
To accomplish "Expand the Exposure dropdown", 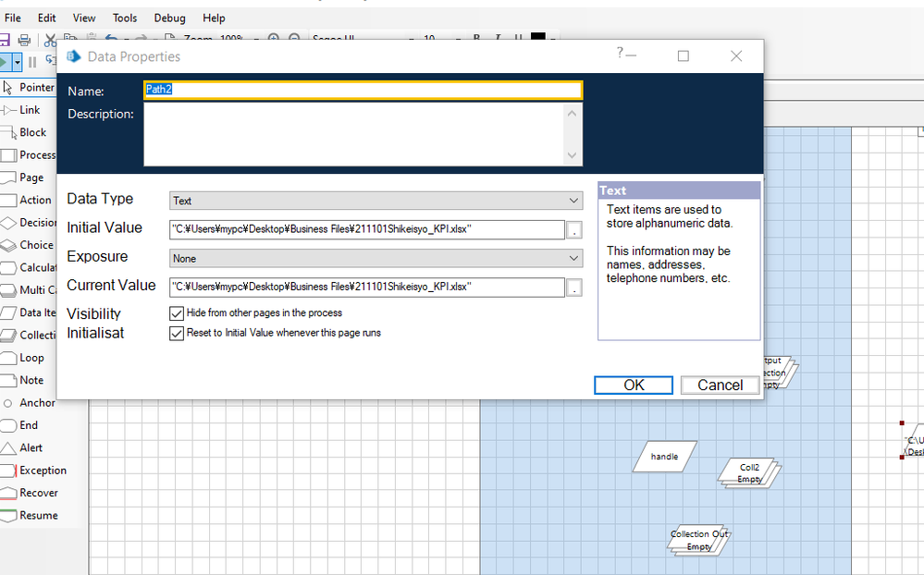I will tap(376, 259).
